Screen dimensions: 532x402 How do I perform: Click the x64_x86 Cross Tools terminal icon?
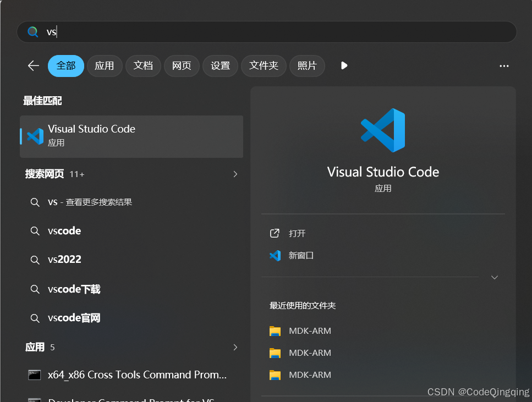tap(35, 375)
